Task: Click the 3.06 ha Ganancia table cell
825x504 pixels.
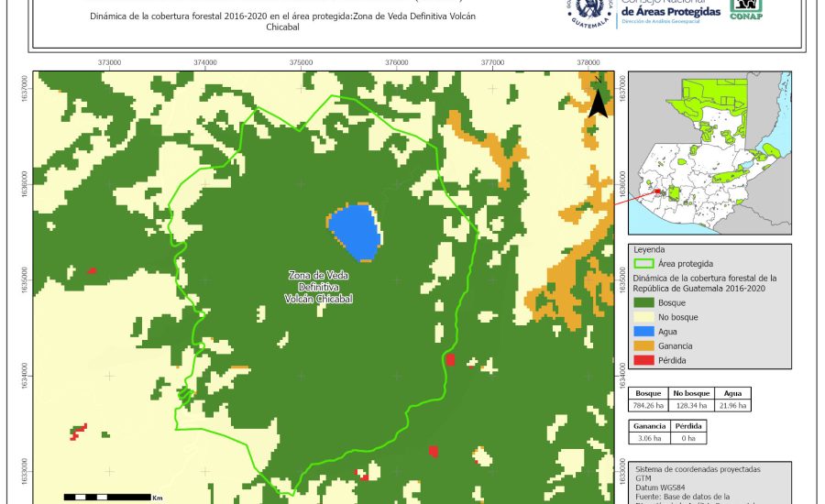Action: pos(648,439)
